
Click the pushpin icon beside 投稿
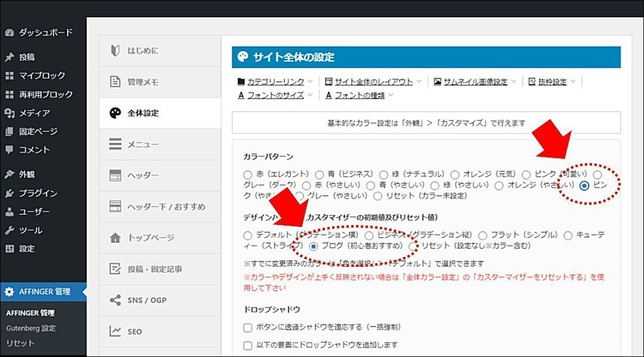10,57
